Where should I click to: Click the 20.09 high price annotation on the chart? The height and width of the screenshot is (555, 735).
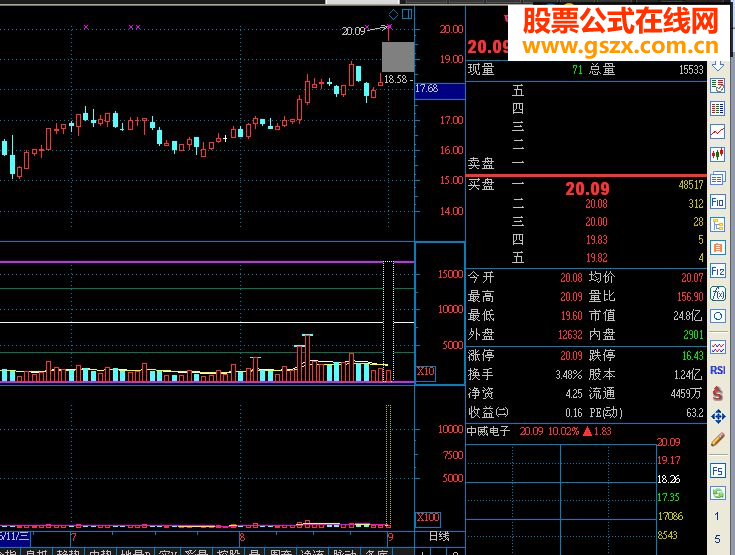point(353,31)
